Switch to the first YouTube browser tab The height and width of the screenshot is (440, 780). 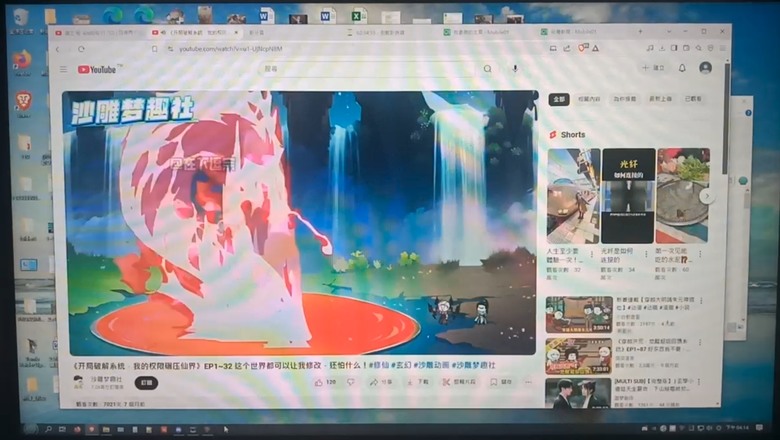(x=99, y=33)
